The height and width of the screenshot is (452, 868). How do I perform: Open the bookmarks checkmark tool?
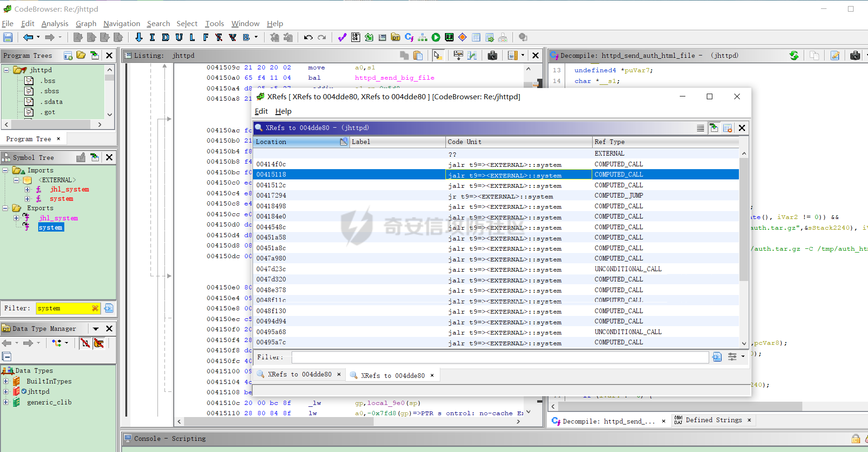point(342,37)
